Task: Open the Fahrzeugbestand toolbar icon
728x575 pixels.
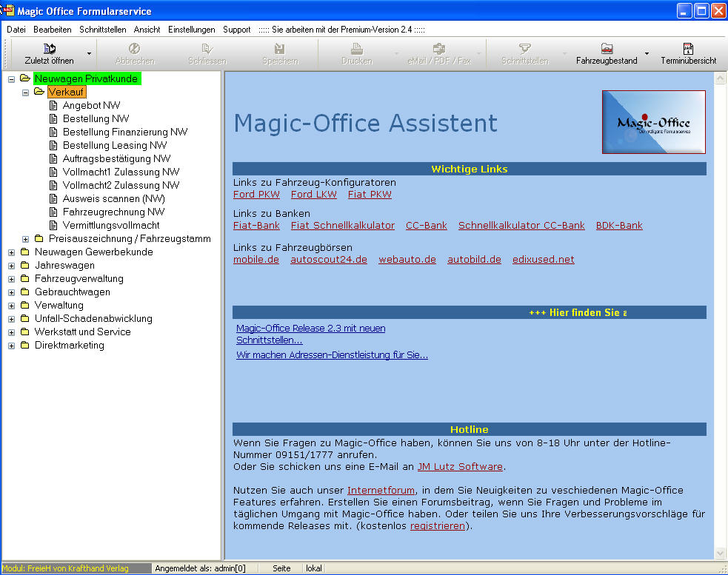Action: click(x=607, y=48)
